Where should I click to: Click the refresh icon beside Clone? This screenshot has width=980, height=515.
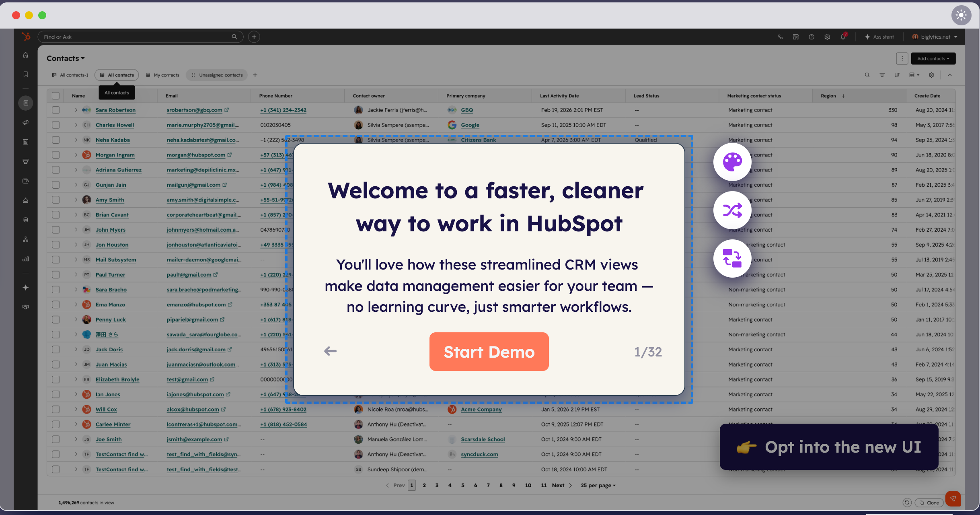coord(907,503)
